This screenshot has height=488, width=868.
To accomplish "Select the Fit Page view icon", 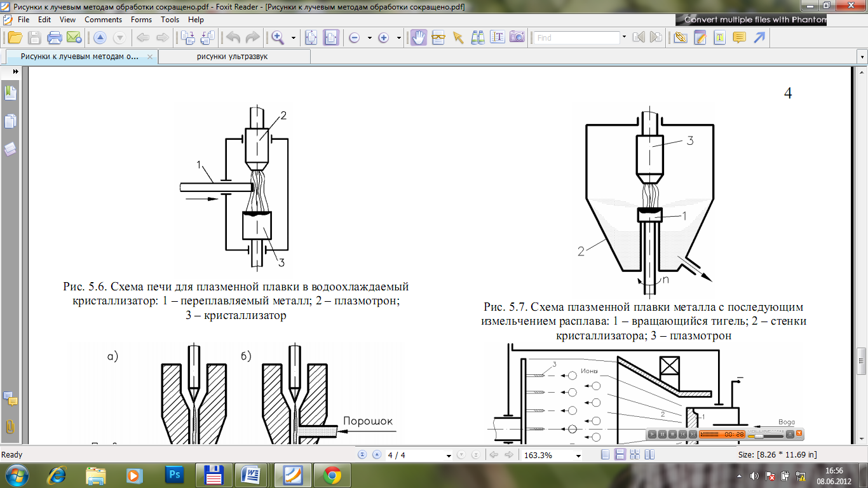I will [x=311, y=37].
